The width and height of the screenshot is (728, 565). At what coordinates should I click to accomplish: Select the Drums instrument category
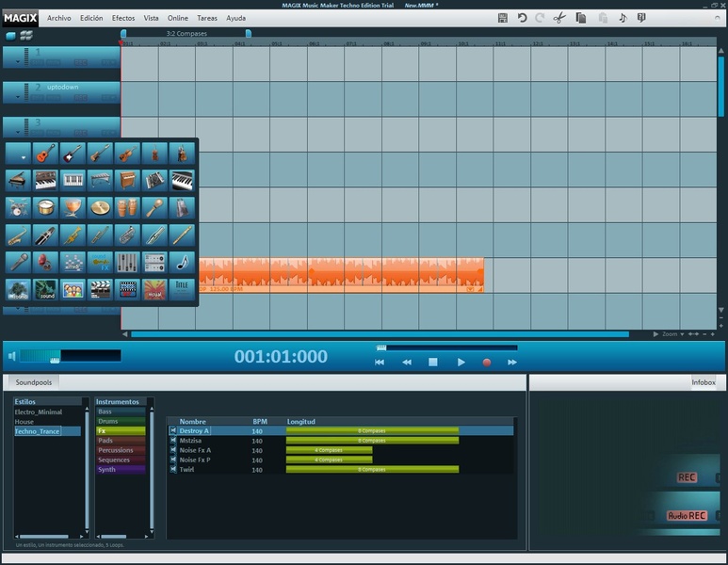coord(107,421)
